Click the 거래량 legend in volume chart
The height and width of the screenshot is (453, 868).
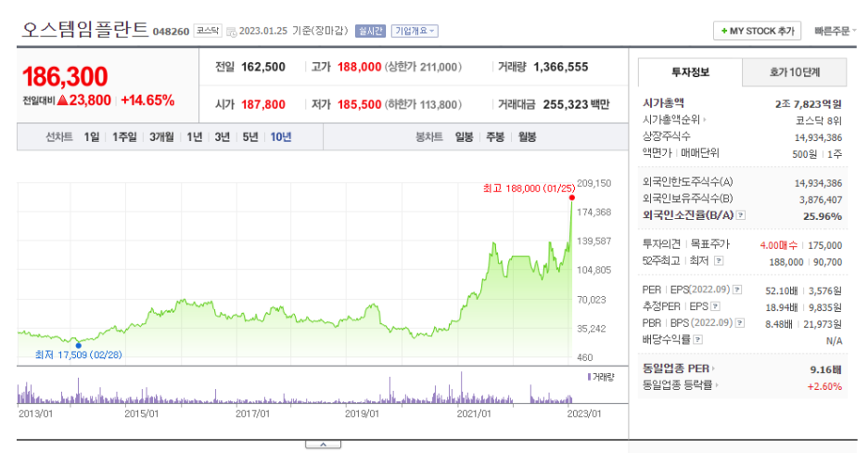point(601,377)
